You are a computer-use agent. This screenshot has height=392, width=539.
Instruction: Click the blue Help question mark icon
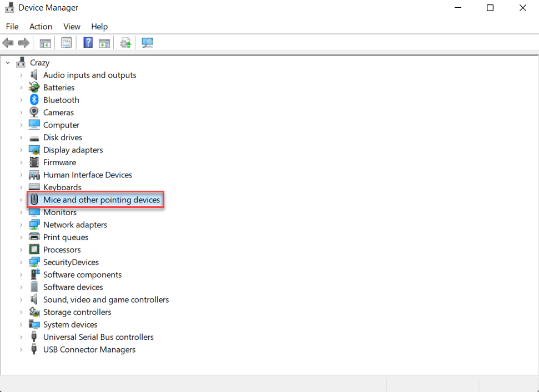click(88, 43)
